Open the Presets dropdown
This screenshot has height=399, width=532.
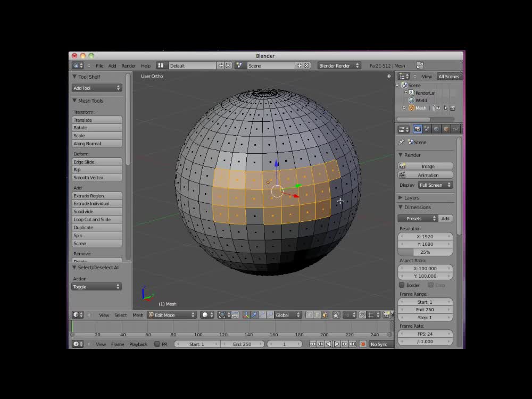click(x=418, y=219)
